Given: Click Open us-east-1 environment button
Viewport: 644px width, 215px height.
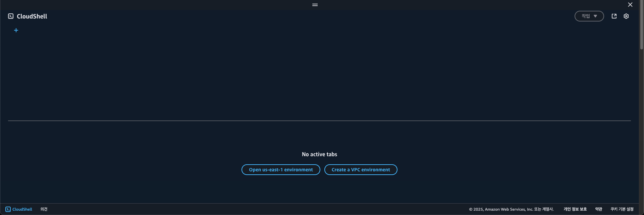Looking at the screenshot, I should coord(281,170).
